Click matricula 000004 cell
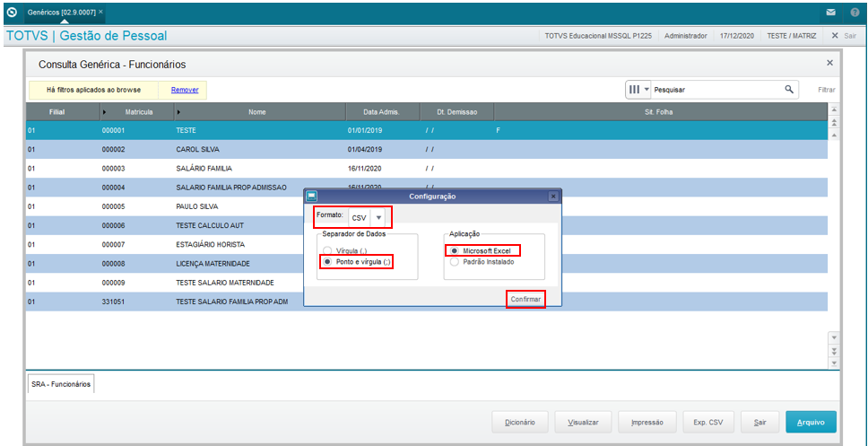Screen dimensions: 868x446 [x=114, y=188]
